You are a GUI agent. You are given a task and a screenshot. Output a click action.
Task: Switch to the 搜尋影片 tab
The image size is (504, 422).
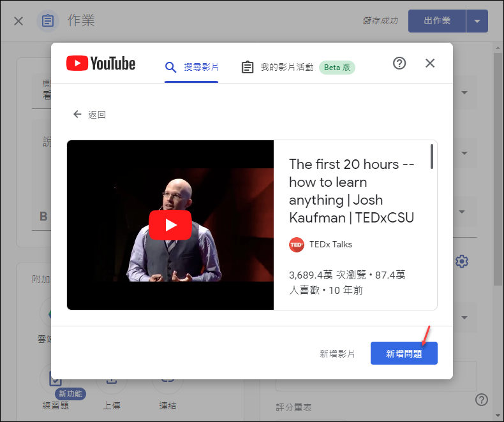point(191,67)
